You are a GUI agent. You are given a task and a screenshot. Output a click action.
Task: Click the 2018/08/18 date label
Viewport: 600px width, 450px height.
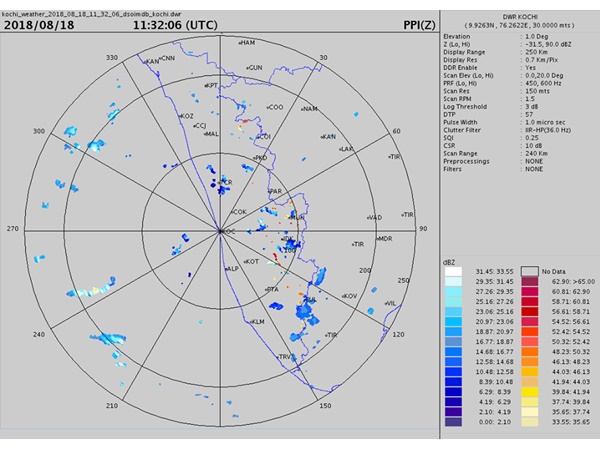[x=39, y=25]
